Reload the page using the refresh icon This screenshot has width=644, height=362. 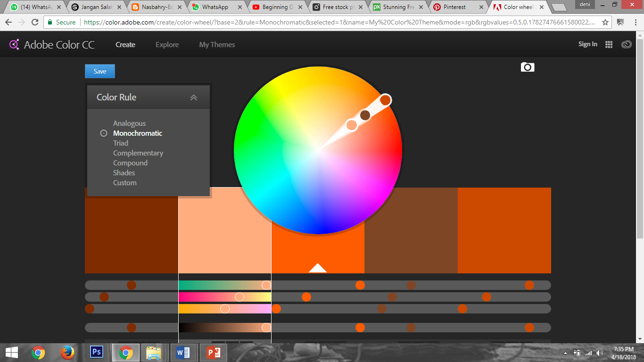pyautogui.click(x=35, y=22)
